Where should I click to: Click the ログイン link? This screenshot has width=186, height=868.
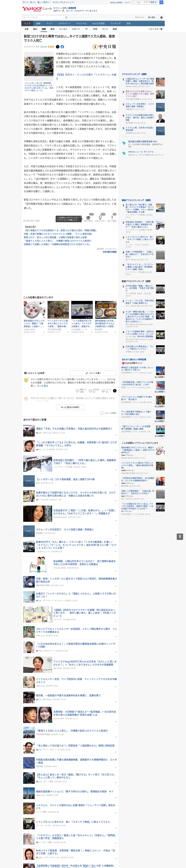tap(57, 11)
